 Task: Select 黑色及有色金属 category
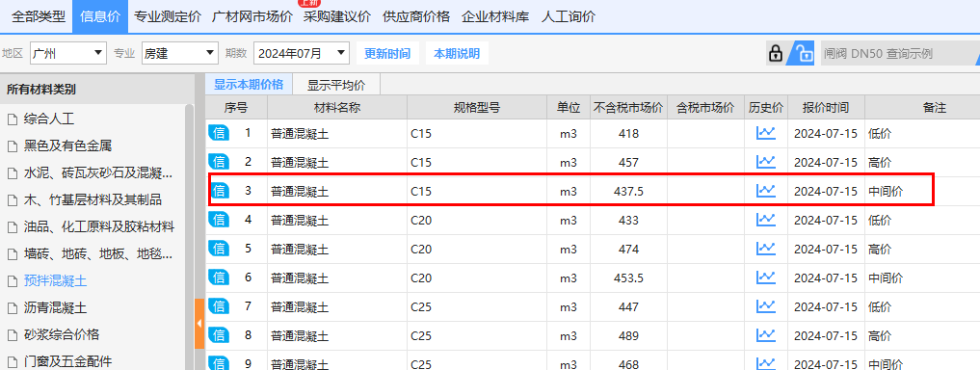coord(67,146)
